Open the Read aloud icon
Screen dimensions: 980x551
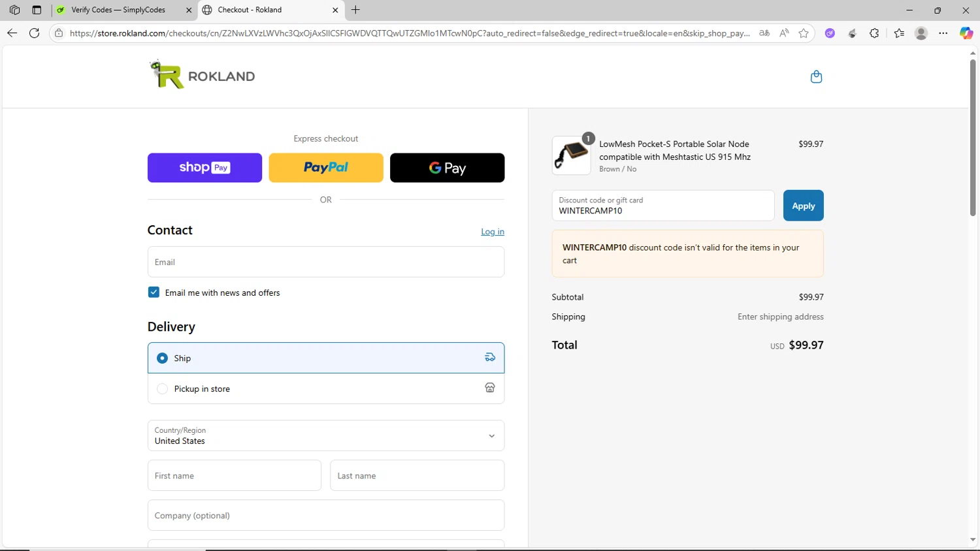coord(784,33)
